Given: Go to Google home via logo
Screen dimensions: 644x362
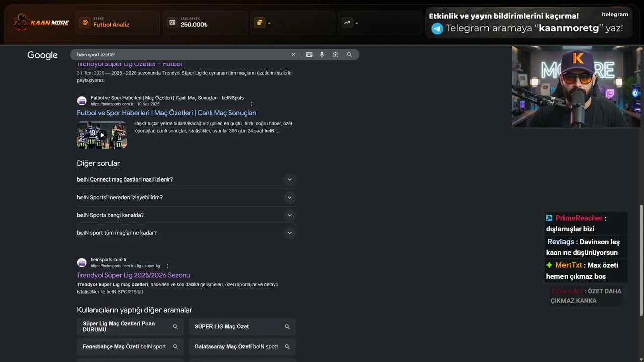Looking at the screenshot, I should 42,55.
